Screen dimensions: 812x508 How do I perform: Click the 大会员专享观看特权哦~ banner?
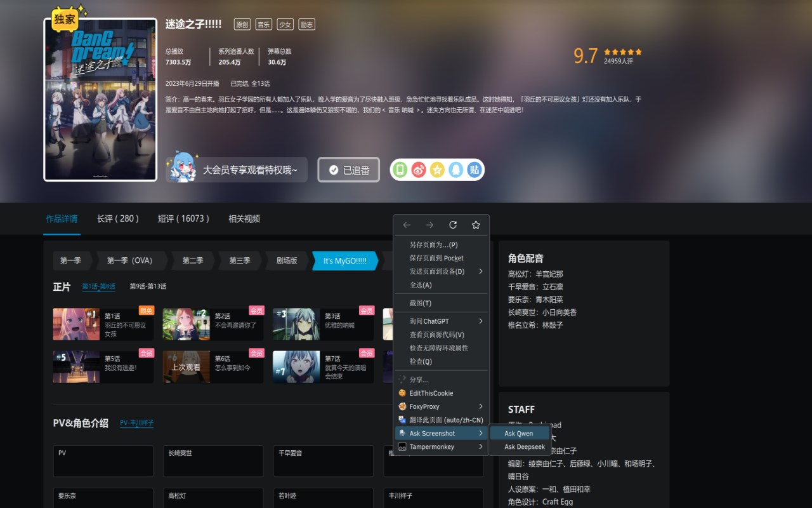(x=237, y=170)
